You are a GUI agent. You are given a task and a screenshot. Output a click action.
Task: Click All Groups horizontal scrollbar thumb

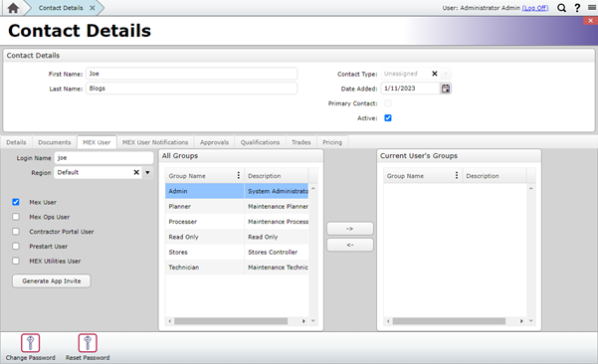[x=231, y=321]
